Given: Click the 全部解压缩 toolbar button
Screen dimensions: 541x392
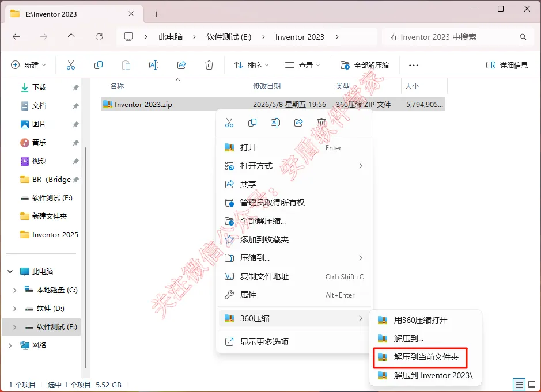Looking at the screenshot, I should tap(365, 65).
